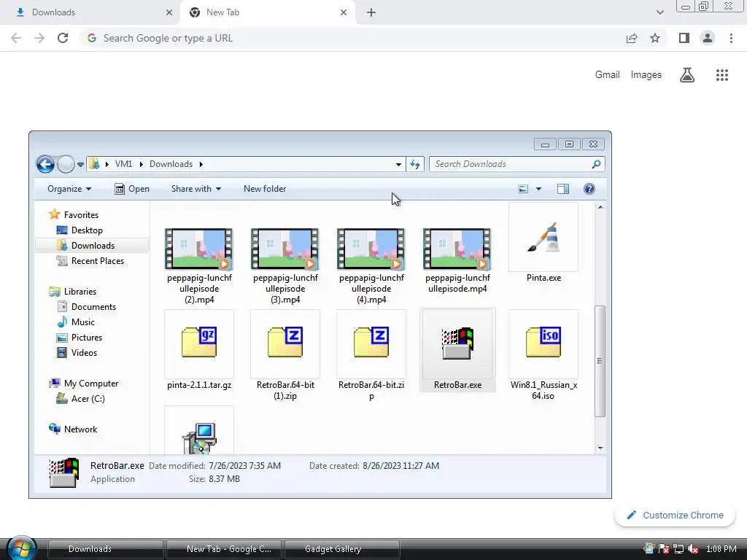
Task: Open Explorer help question mark icon
Action: pyautogui.click(x=589, y=189)
